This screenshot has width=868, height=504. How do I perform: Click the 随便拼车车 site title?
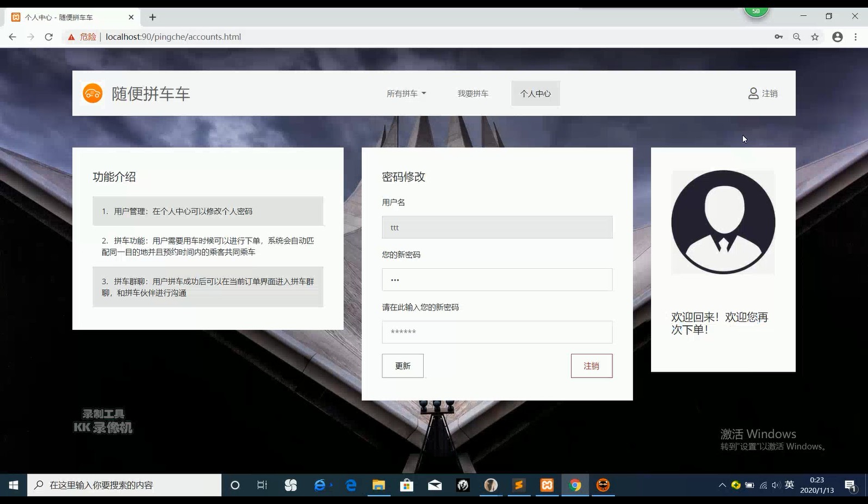pos(151,94)
